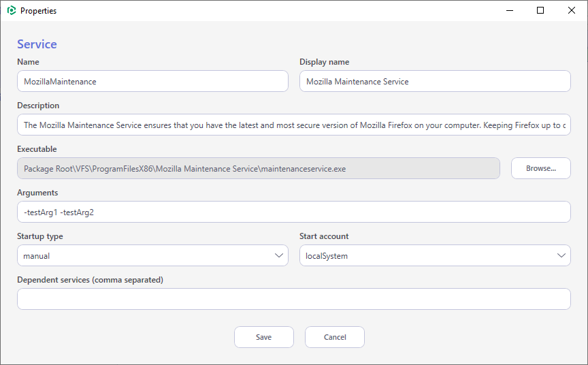
Task: Click the Startup type label
Action: [40, 236]
